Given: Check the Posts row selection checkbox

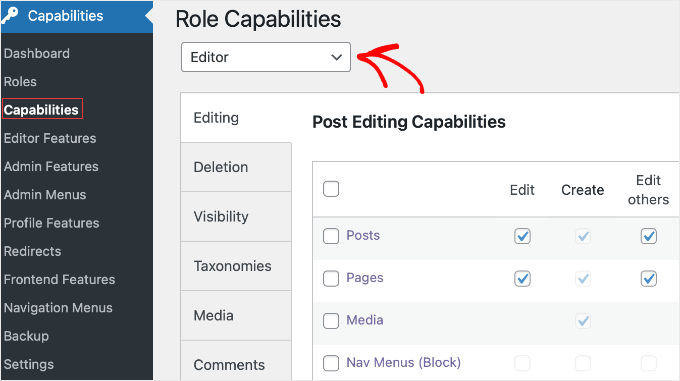Looking at the screenshot, I should click(x=331, y=236).
